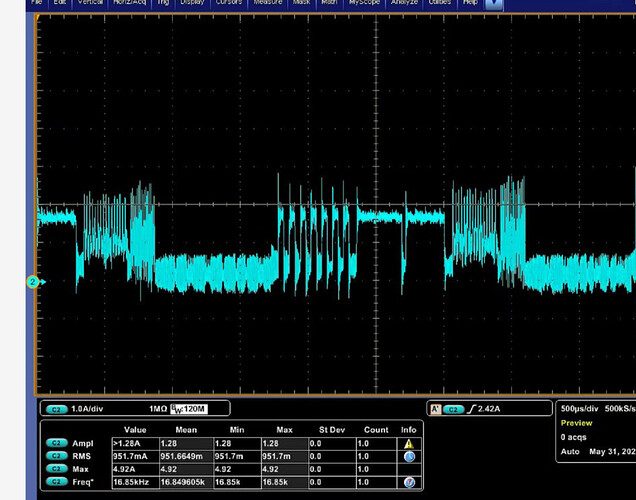636x500 pixels.
Task: Select the Freq* measurement label
Action: click(x=83, y=482)
